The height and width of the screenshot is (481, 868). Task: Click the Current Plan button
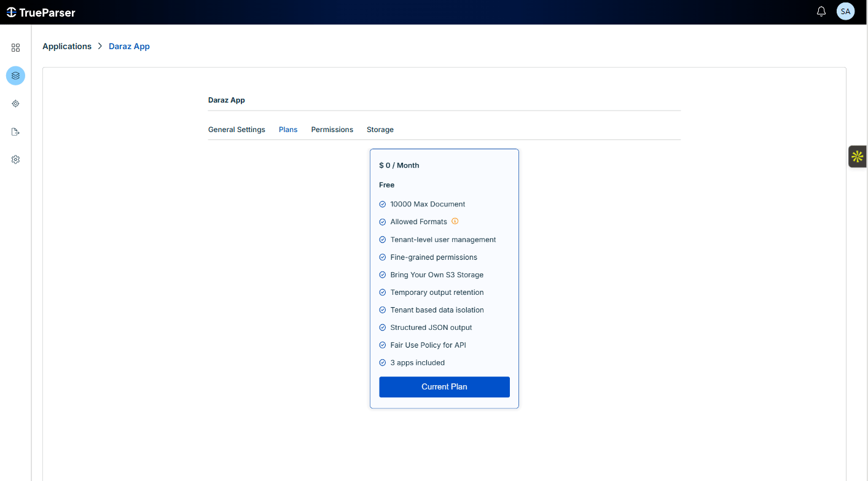(444, 387)
